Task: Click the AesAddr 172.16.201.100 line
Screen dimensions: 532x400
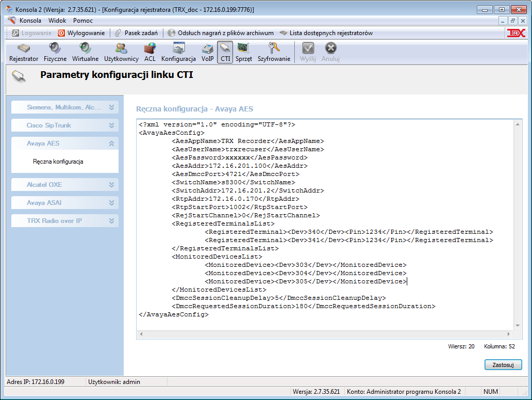Action: [240, 166]
